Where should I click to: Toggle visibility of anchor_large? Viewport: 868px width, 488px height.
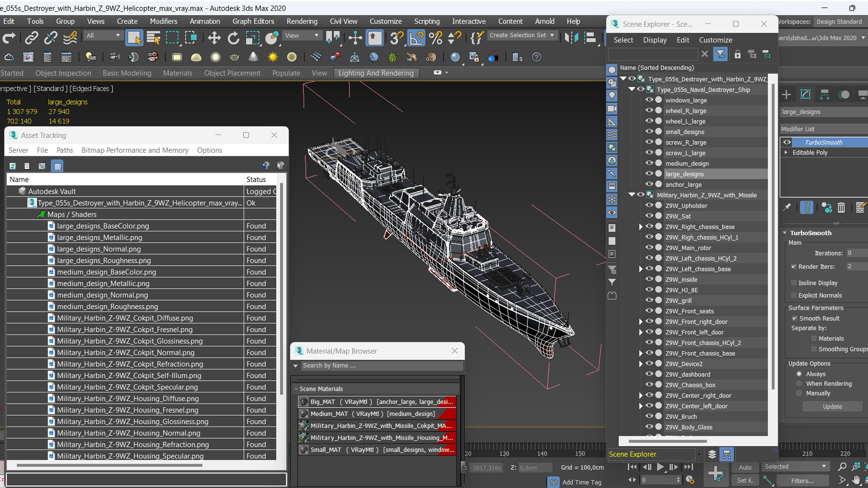click(649, 184)
